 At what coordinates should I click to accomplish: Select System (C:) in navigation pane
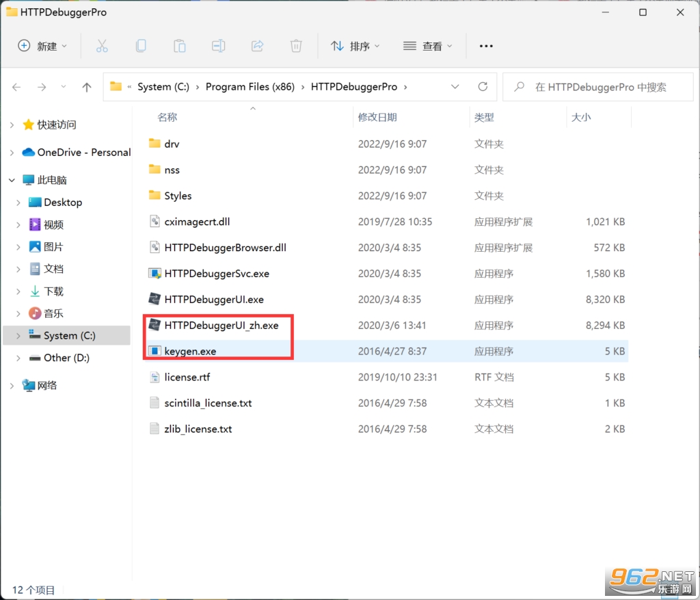tap(69, 335)
